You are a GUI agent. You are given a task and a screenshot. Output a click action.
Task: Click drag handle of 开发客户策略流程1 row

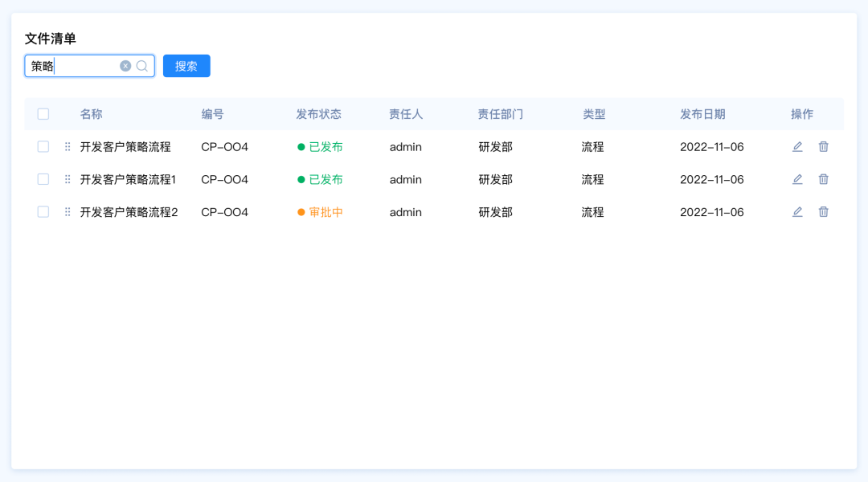tap(68, 179)
